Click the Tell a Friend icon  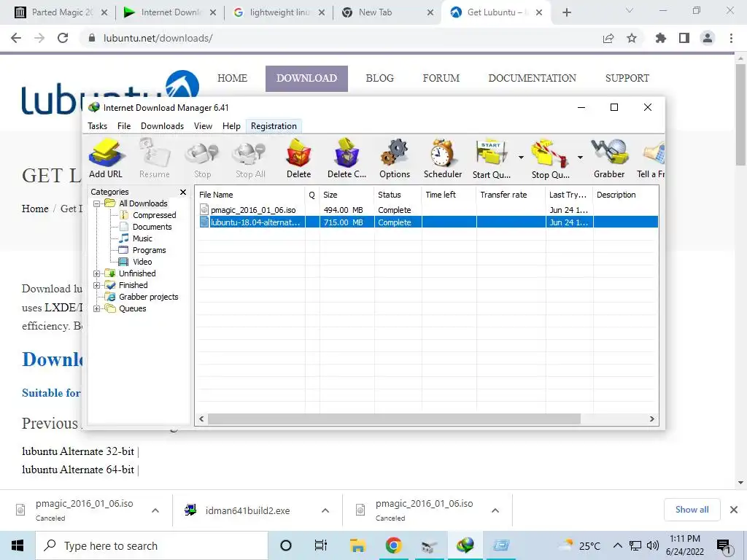pos(651,159)
